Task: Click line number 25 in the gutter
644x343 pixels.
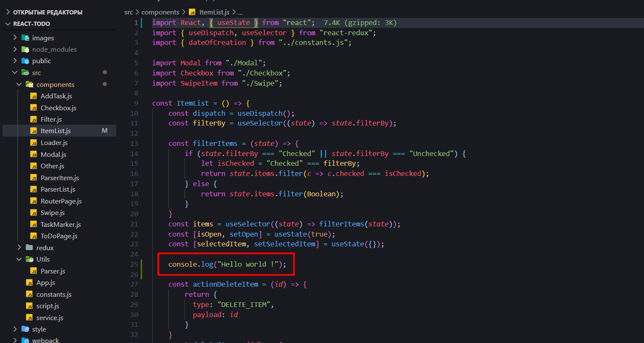Action: click(x=134, y=264)
